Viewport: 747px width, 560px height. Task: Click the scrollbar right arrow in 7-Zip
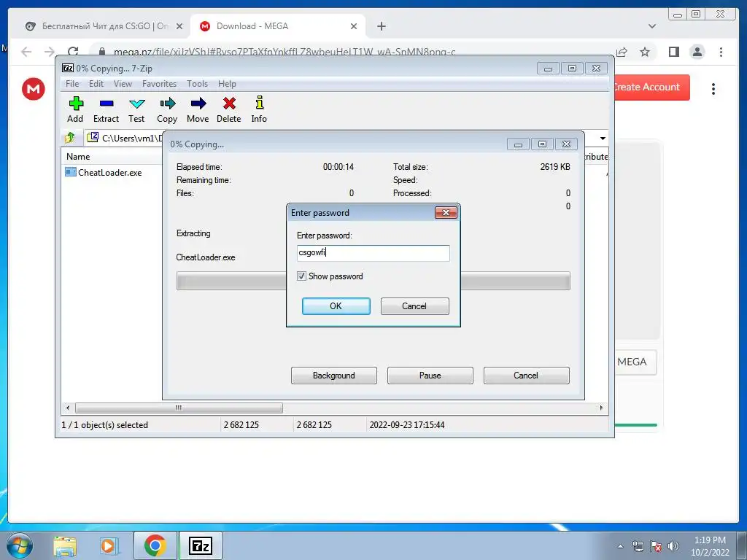click(x=601, y=408)
